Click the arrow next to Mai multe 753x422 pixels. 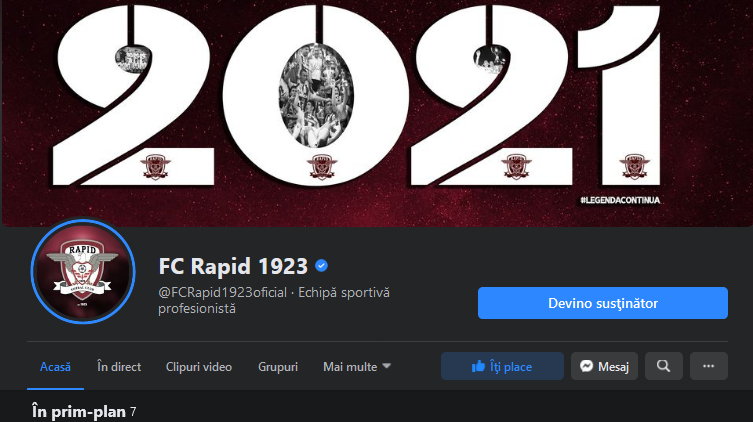387,366
